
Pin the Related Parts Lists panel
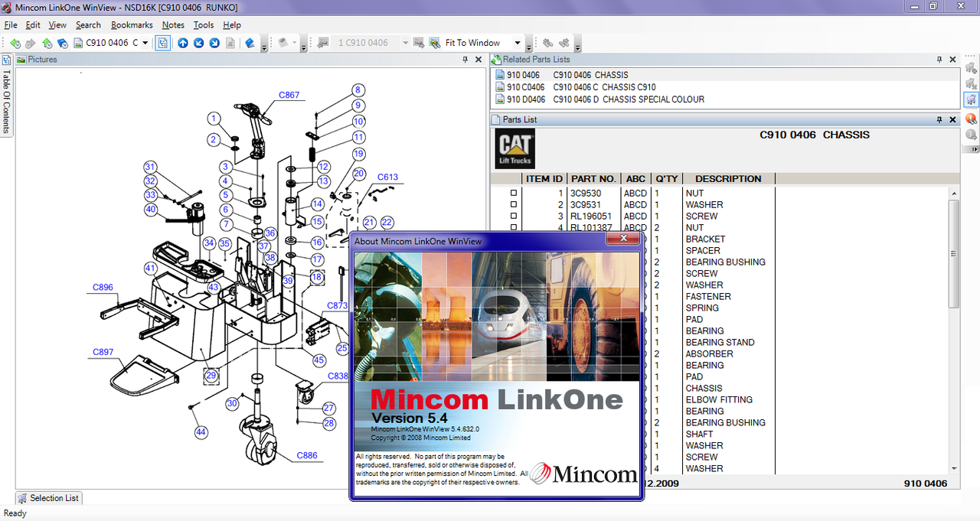tap(939, 60)
